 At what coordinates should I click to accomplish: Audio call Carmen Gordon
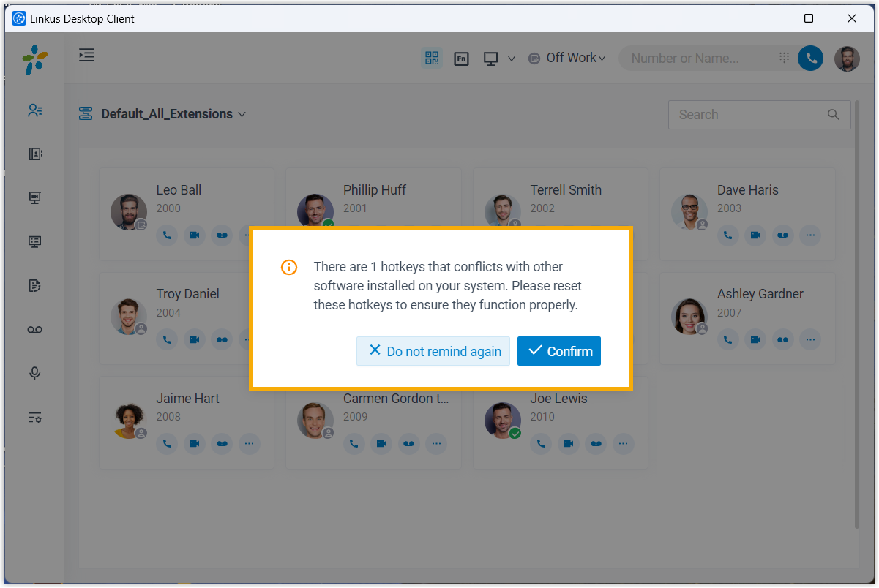(354, 444)
